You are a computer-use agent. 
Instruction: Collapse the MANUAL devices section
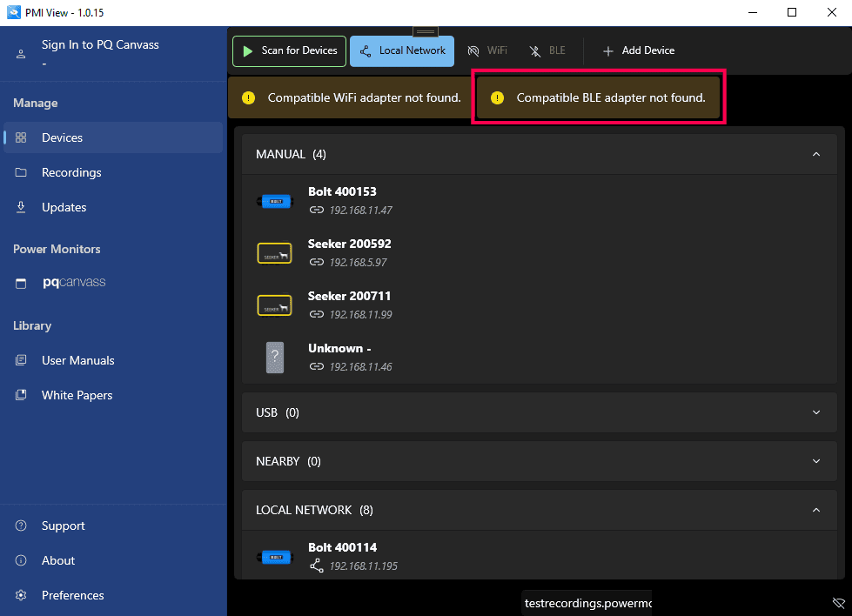click(815, 154)
